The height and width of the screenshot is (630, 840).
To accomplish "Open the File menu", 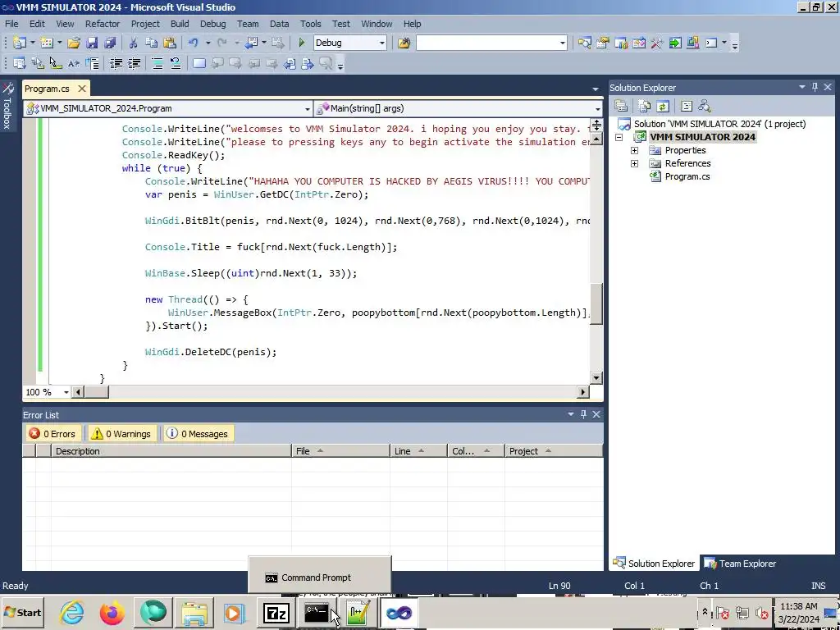I will [11, 24].
